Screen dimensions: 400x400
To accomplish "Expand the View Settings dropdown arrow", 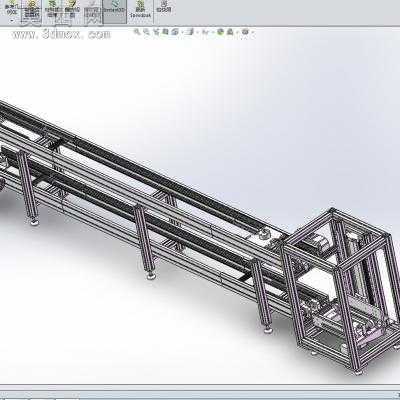I will point(253,32).
